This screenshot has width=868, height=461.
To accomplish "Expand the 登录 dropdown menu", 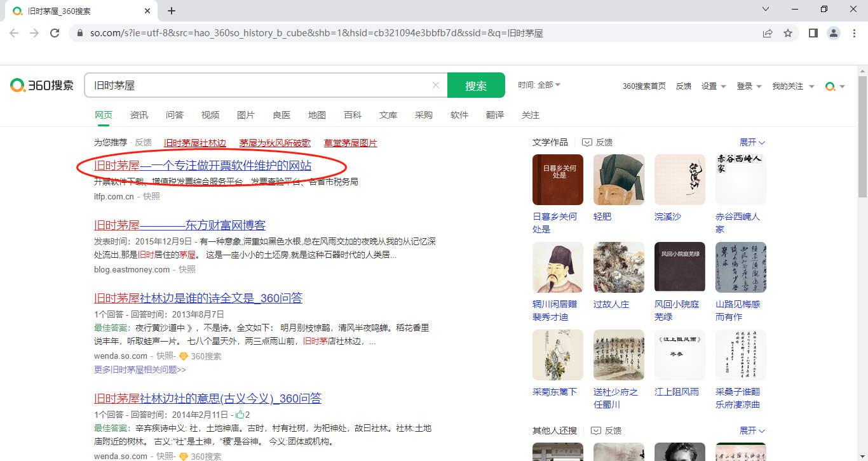I will tap(749, 86).
